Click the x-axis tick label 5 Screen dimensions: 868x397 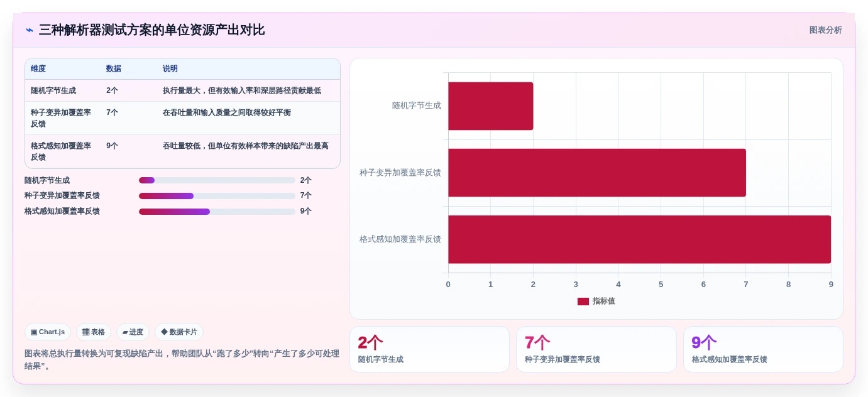click(661, 285)
